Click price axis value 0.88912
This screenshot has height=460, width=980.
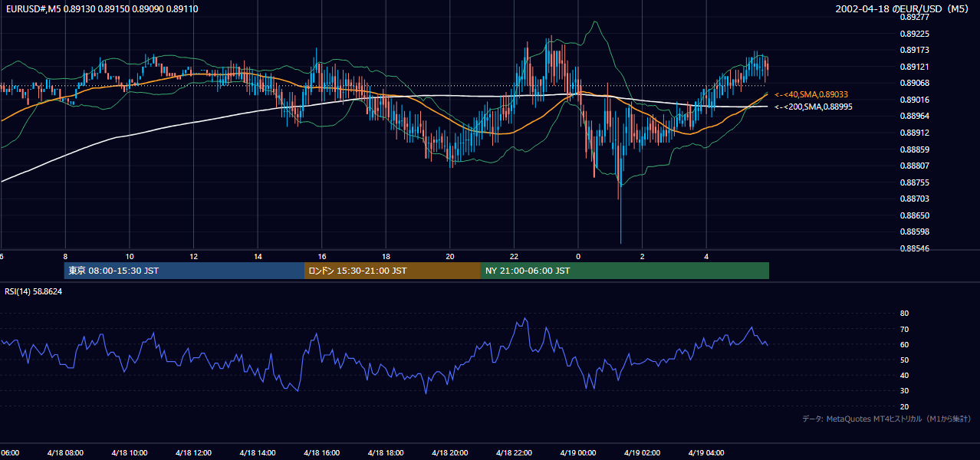pyautogui.click(x=914, y=133)
